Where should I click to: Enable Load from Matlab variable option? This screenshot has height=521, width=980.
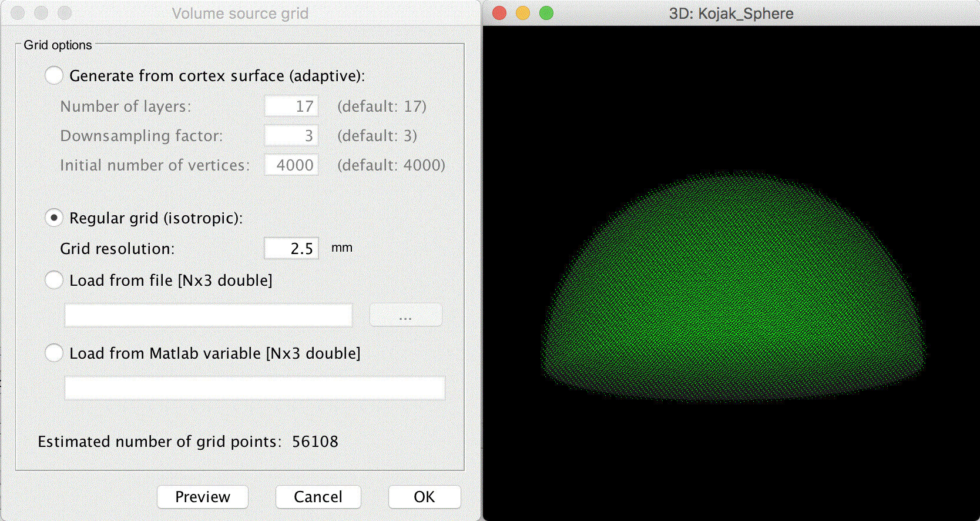click(54, 353)
